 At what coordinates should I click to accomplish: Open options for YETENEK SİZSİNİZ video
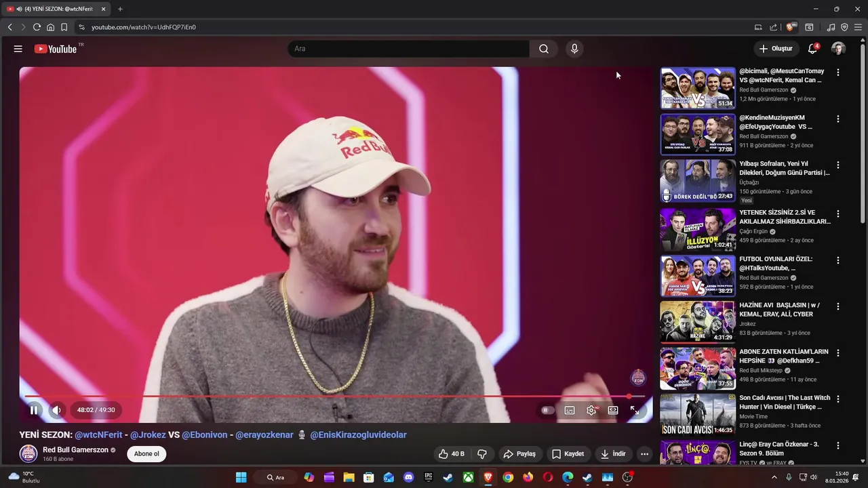click(x=838, y=213)
